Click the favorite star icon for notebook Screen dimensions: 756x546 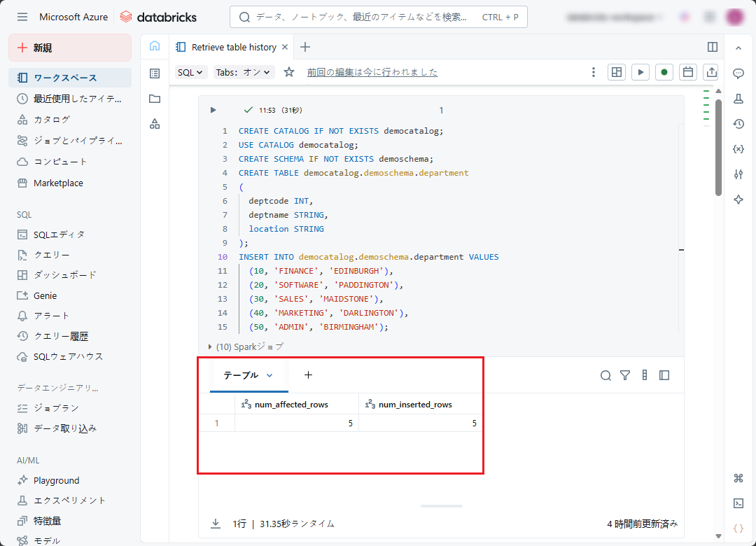[x=289, y=72]
